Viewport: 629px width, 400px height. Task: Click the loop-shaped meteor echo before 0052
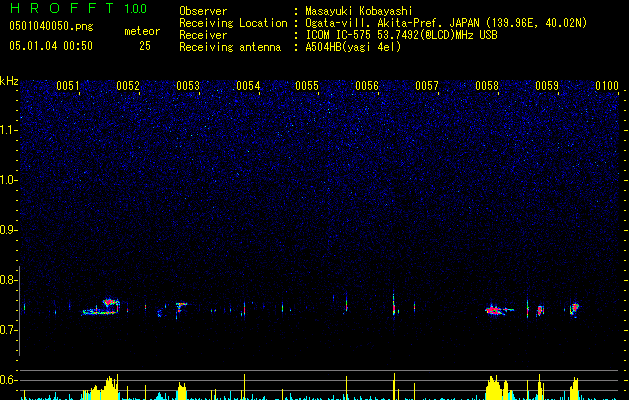[101, 307]
